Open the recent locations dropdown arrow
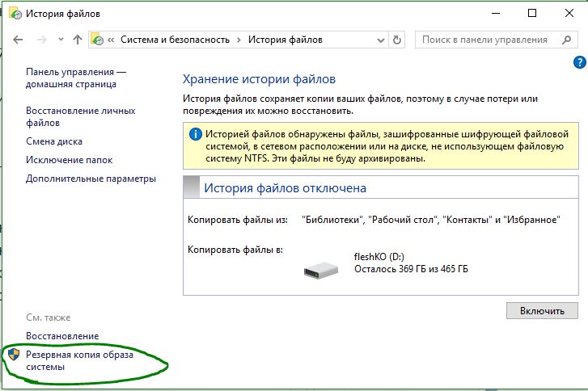This screenshot has width=588, height=391. [x=61, y=40]
